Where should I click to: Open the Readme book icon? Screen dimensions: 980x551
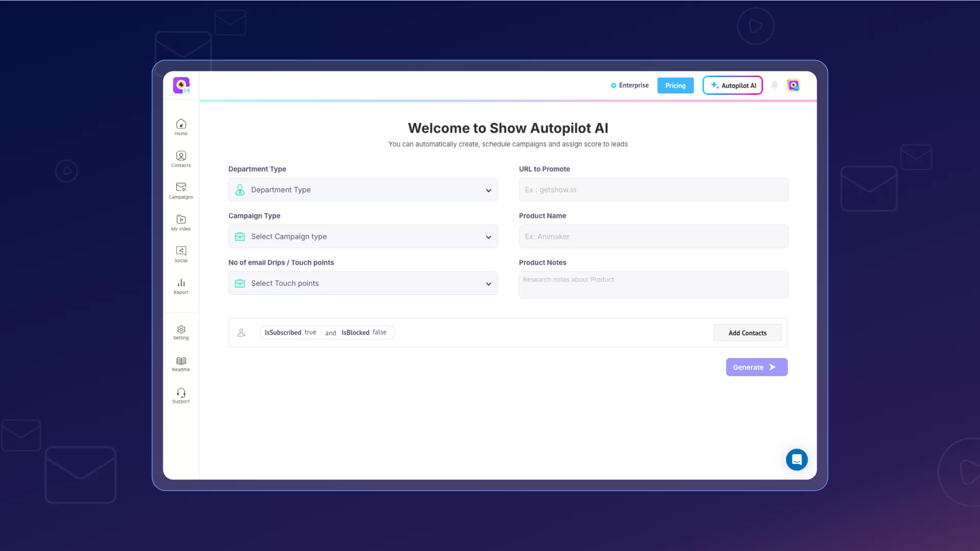tap(181, 361)
